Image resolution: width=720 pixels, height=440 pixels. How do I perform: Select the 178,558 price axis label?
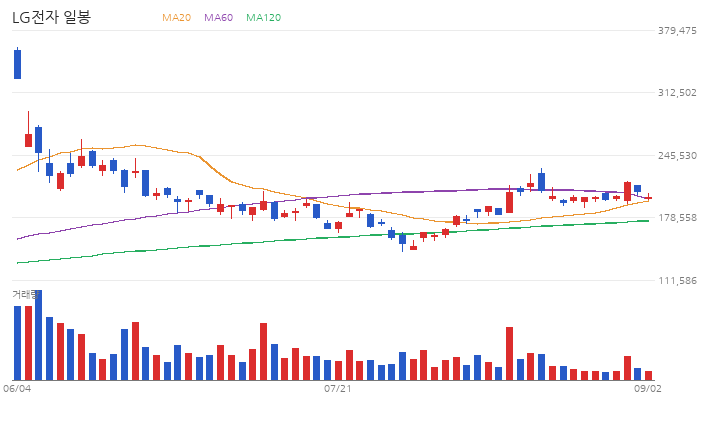(677, 218)
